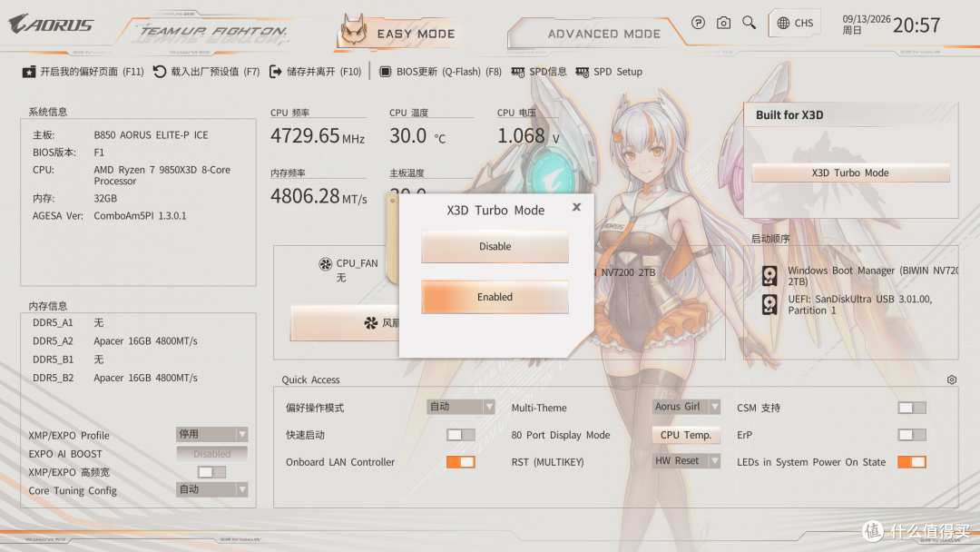Viewport: 980px width, 552px height.
Task: Click the fan icon on the 风扇 button
Action: tap(370, 322)
